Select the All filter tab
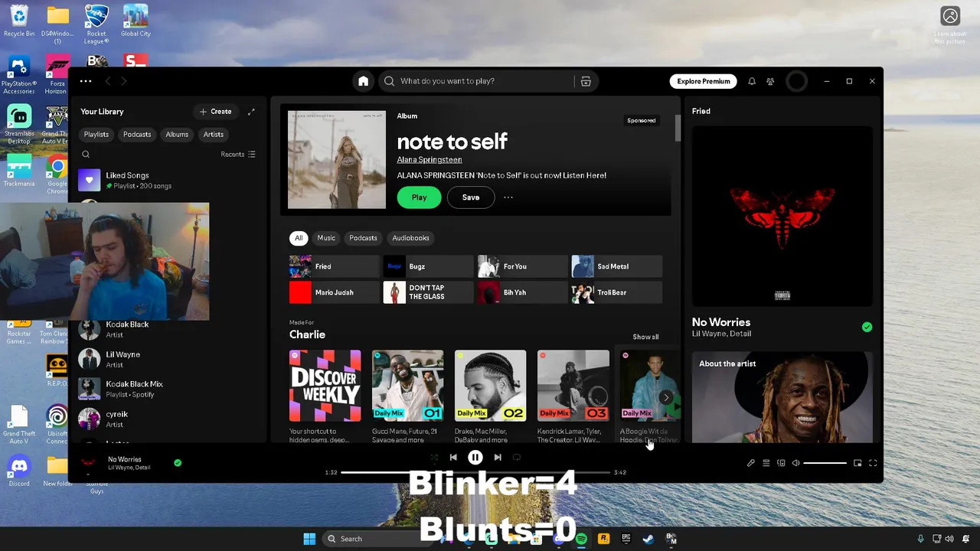Screen dimensions: 980x551 [299, 238]
